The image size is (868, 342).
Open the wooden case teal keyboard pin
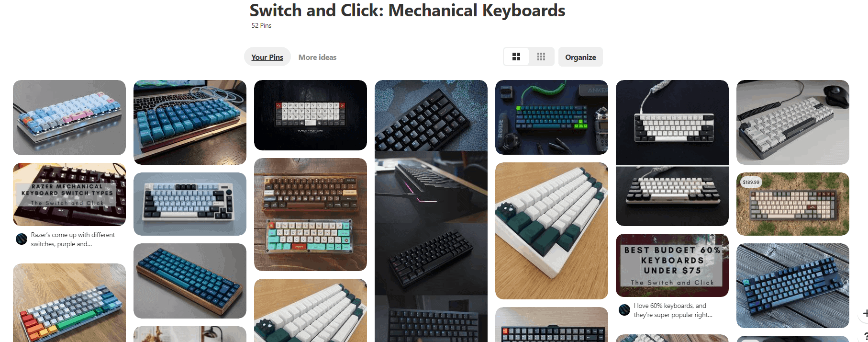pyautogui.click(x=190, y=281)
